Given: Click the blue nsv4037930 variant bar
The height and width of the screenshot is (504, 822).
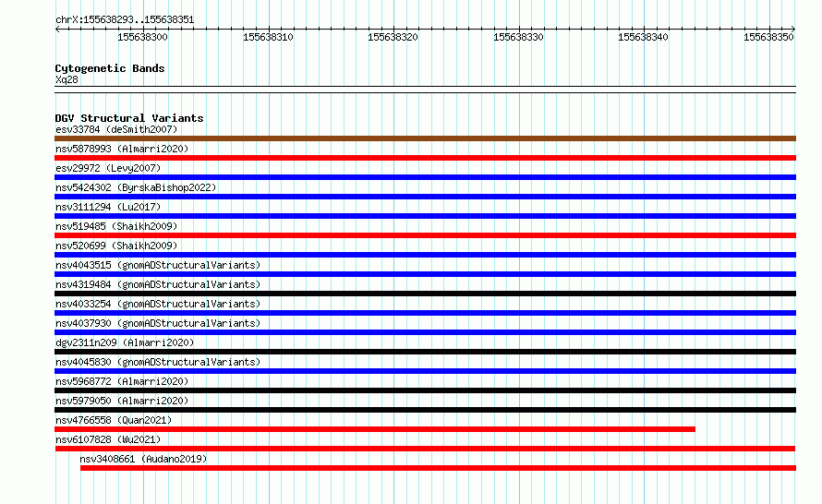Looking at the screenshot, I should (x=425, y=332).
